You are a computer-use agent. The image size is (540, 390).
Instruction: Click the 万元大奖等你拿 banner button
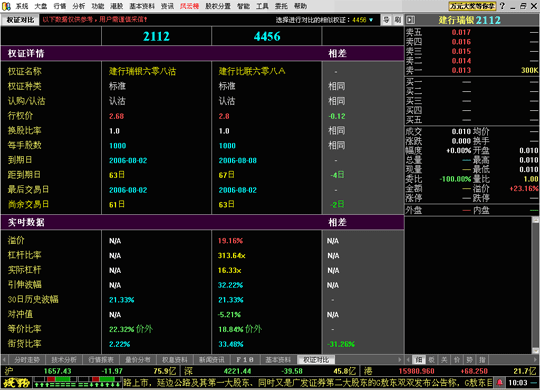[x=472, y=6]
